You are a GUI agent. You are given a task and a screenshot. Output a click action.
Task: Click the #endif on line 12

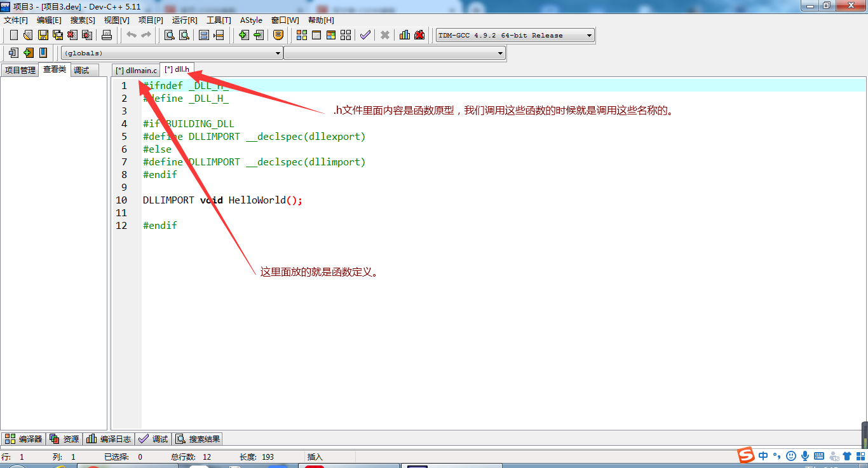click(160, 226)
